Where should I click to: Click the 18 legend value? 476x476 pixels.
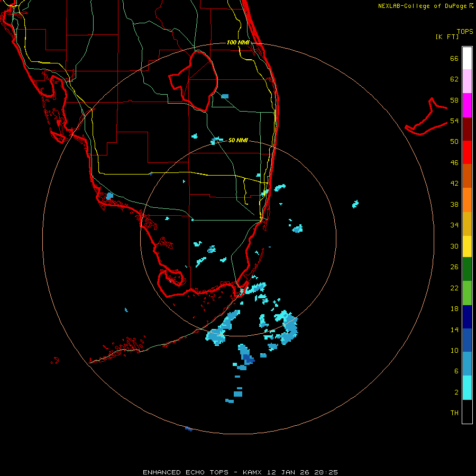tap(454, 309)
